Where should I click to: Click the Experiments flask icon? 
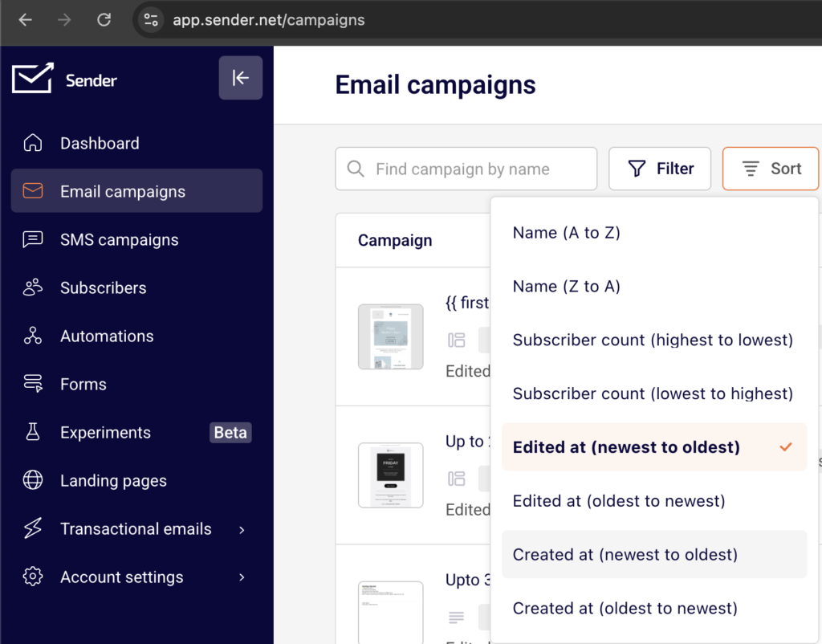click(32, 431)
